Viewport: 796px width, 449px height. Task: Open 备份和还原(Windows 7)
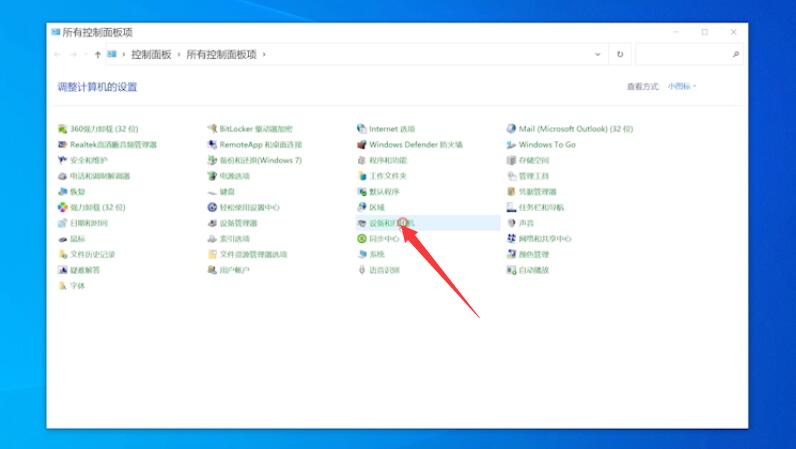coord(254,161)
